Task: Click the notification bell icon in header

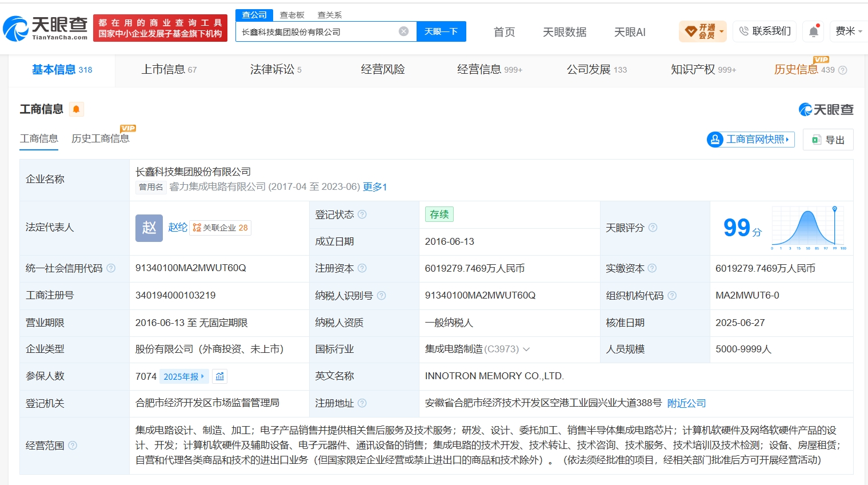Action: click(814, 31)
